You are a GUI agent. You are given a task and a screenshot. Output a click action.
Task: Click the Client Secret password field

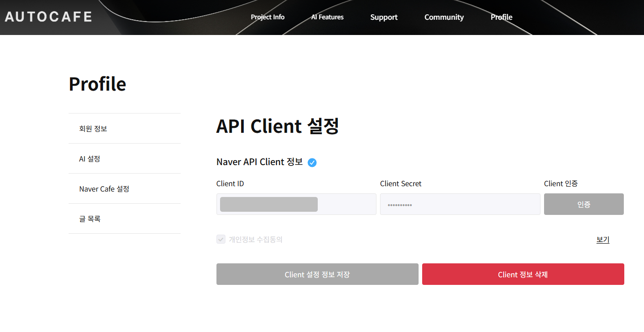click(x=460, y=204)
